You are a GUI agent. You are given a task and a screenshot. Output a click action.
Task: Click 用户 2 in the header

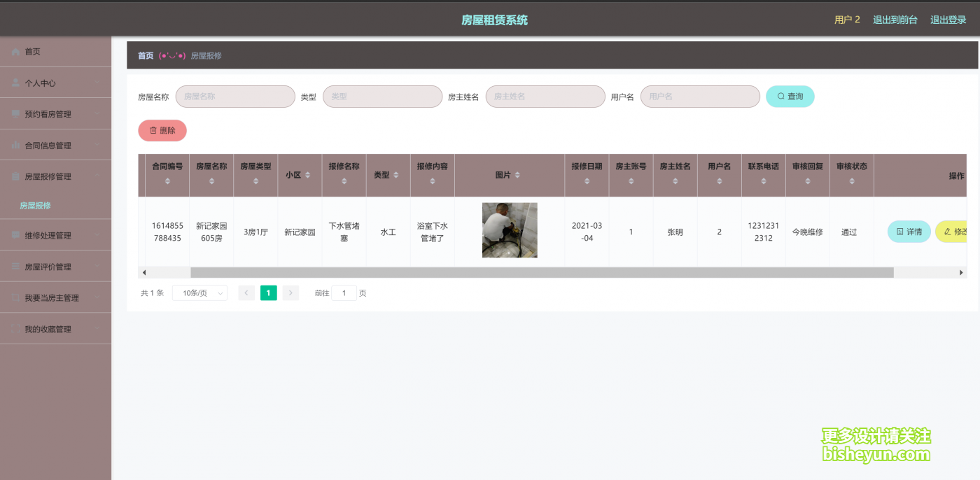click(847, 20)
